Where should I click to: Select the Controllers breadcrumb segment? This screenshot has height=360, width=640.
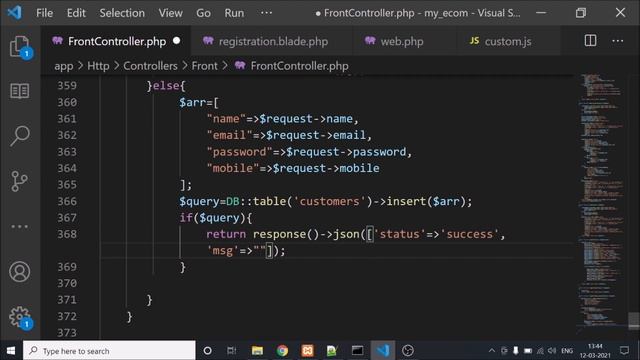[150, 66]
